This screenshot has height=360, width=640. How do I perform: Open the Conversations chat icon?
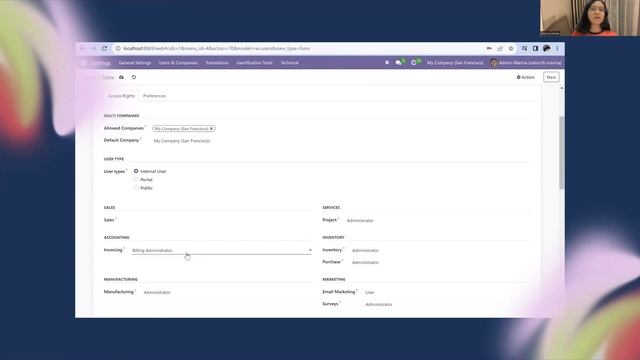[399, 62]
